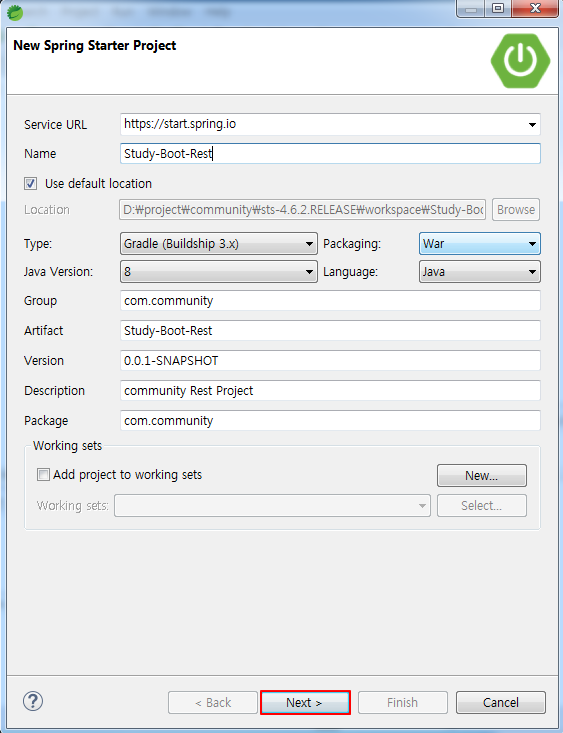The width and height of the screenshot is (563, 733).
Task: Close the dialog window with X
Action: 534,8
